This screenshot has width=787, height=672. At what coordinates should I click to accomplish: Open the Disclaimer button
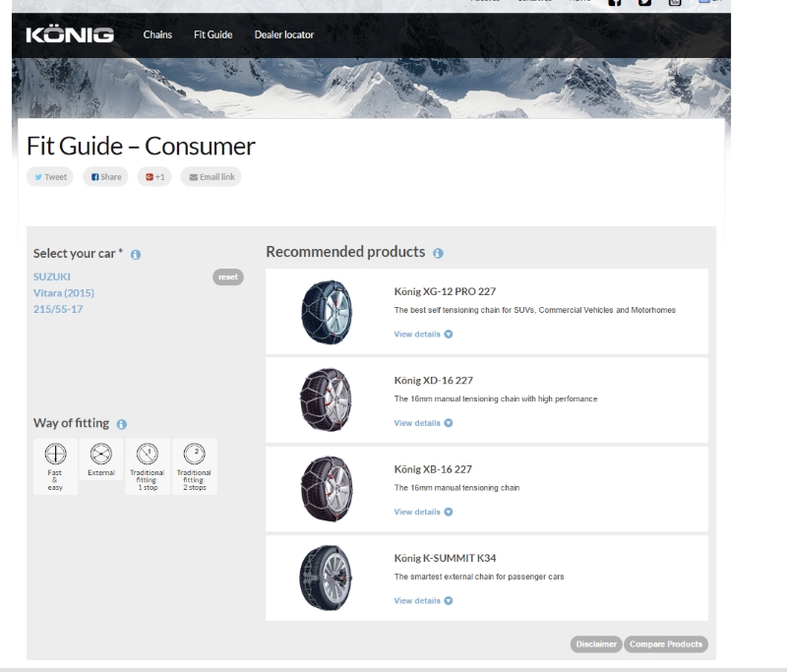596,643
